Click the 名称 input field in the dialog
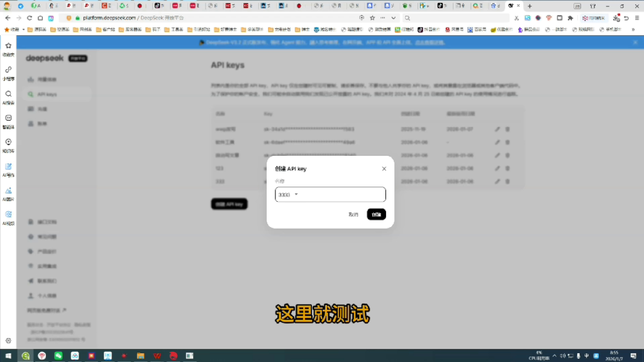Screen dimensions: 644x362 pos(330,194)
